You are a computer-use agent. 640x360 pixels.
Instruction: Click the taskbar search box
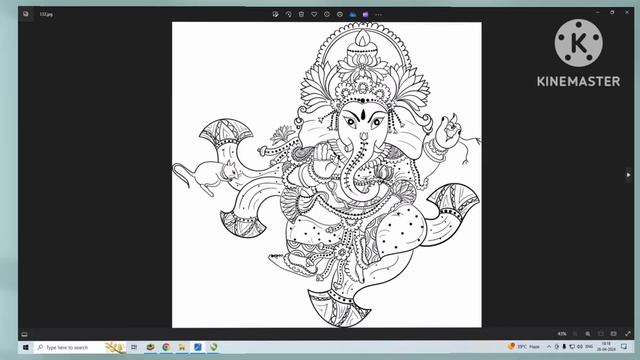(80, 347)
